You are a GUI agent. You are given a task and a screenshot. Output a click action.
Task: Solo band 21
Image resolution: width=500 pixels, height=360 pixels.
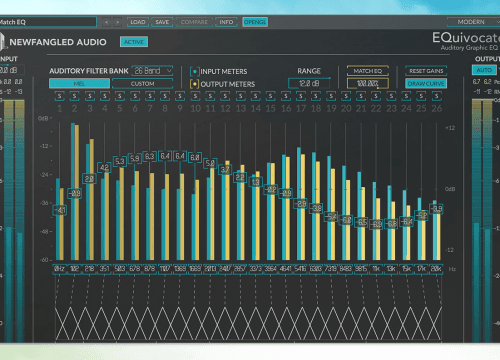pyautogui.click(x=361, y=96)
